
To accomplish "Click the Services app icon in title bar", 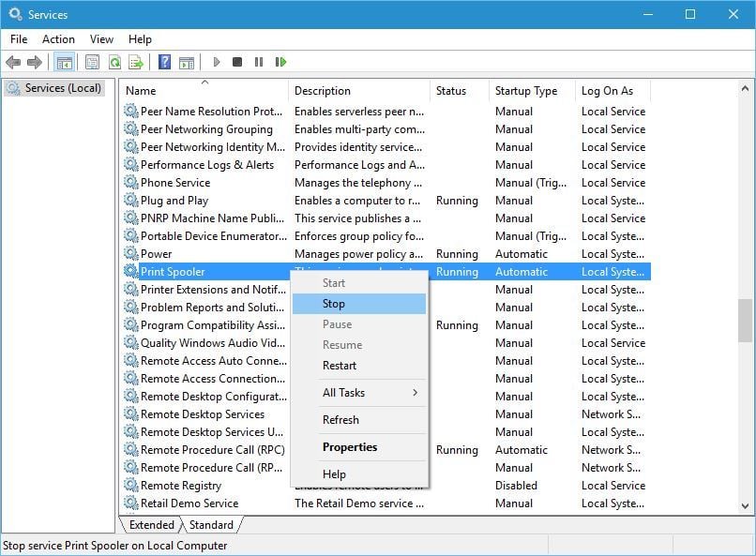I will 15,14.
